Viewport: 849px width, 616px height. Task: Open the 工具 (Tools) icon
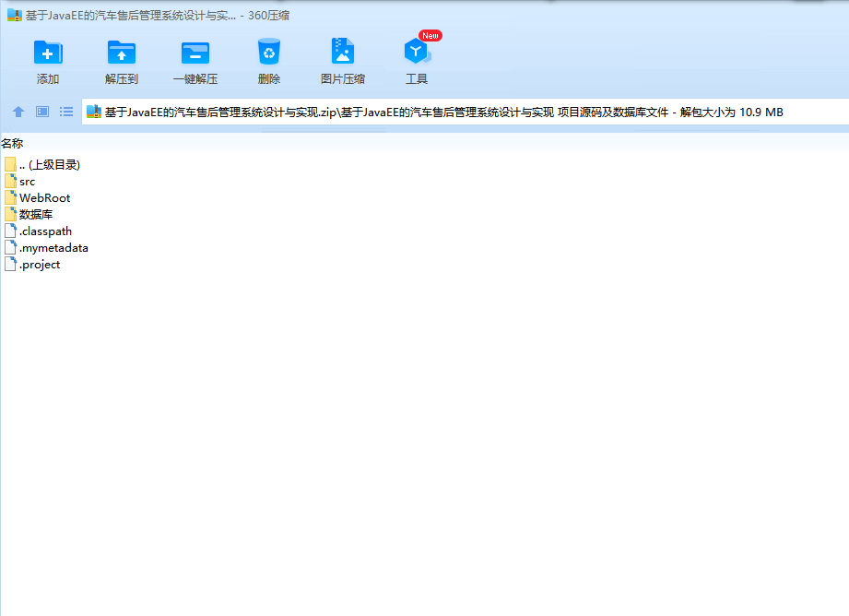[417, 52]
